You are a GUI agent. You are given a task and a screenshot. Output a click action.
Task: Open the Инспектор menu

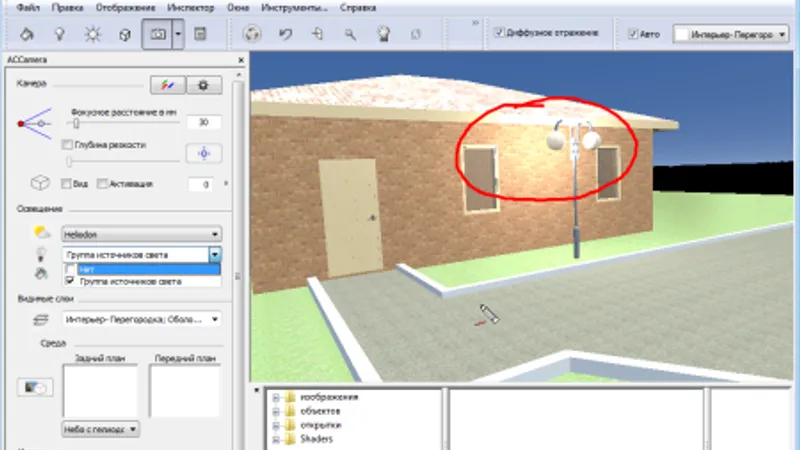coord(191,8)
